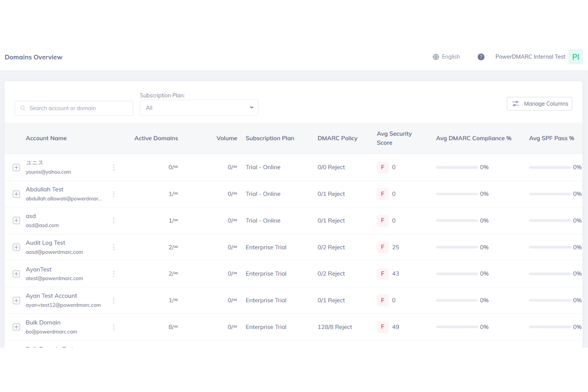
Task: Open the three-dot menu for younis@yahoo.com
Action: tap(114, 167)
